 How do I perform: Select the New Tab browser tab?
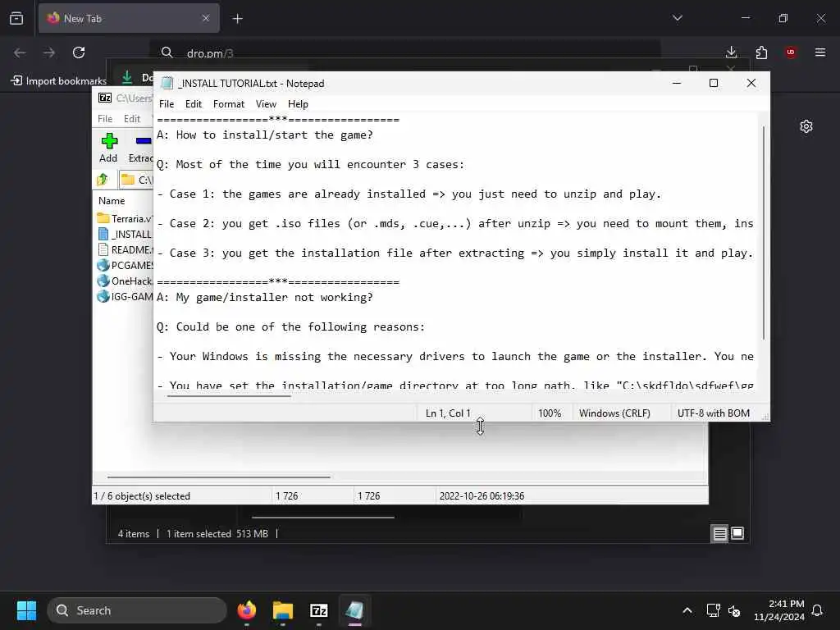pyautogui.click(x=129, y=18)
